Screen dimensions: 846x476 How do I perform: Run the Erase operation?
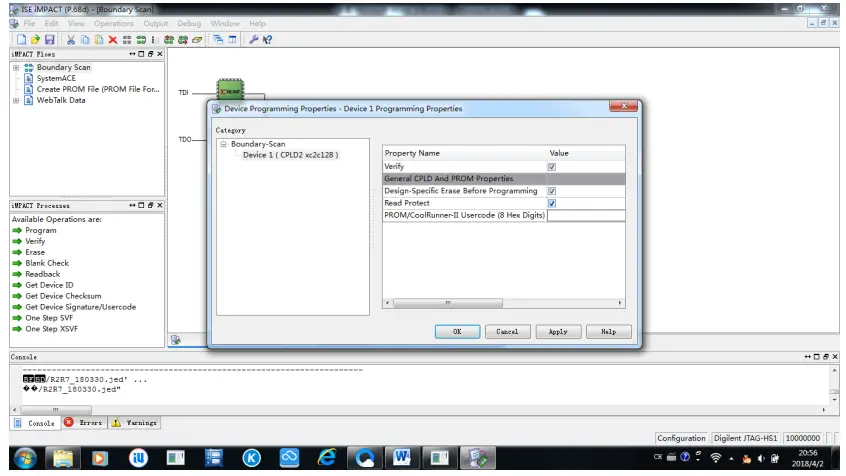(35, 252)
